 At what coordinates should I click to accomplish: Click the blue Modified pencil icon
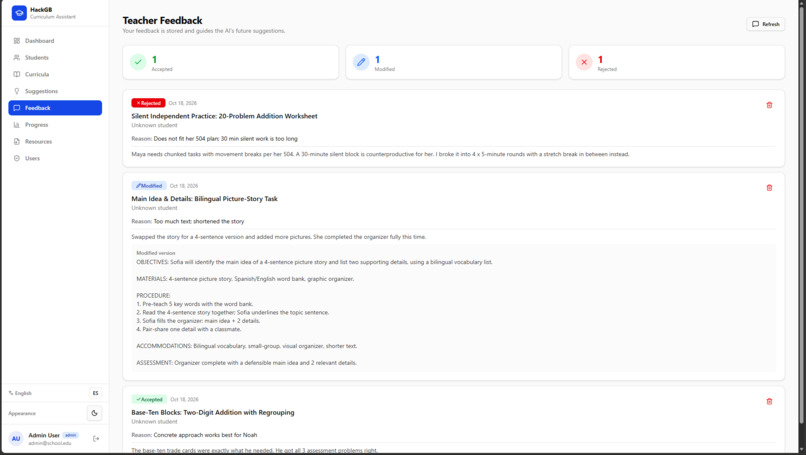coord(361,62)
